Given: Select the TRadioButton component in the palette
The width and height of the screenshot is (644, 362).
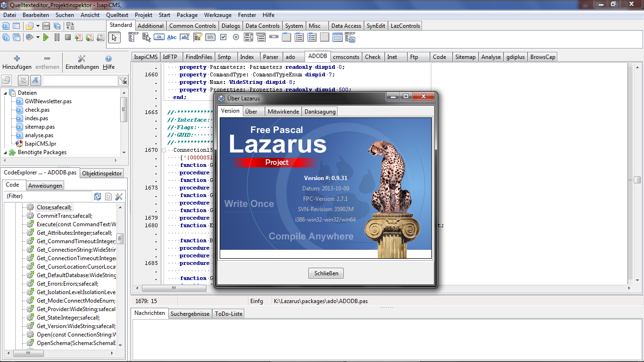Looking at the screenshot, I should [x=236, y=37].
